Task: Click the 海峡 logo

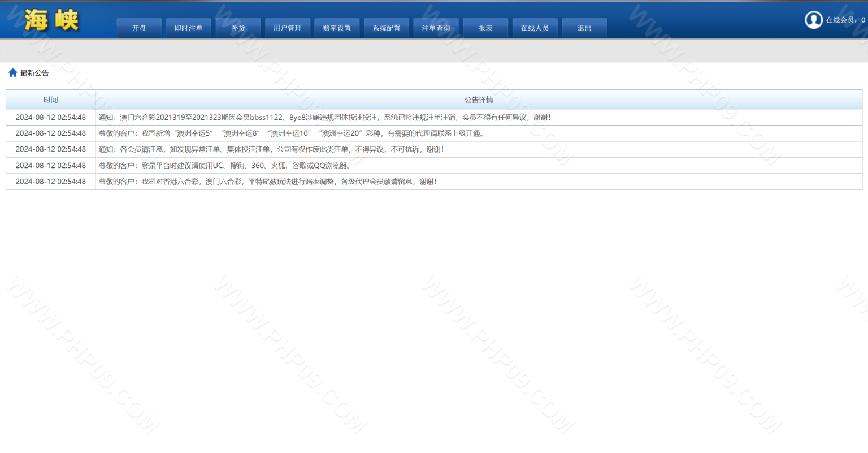Action: [51, 20]
